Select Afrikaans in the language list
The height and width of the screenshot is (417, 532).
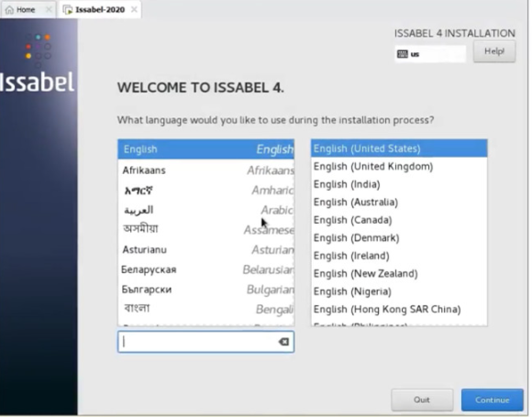[206, 170]
